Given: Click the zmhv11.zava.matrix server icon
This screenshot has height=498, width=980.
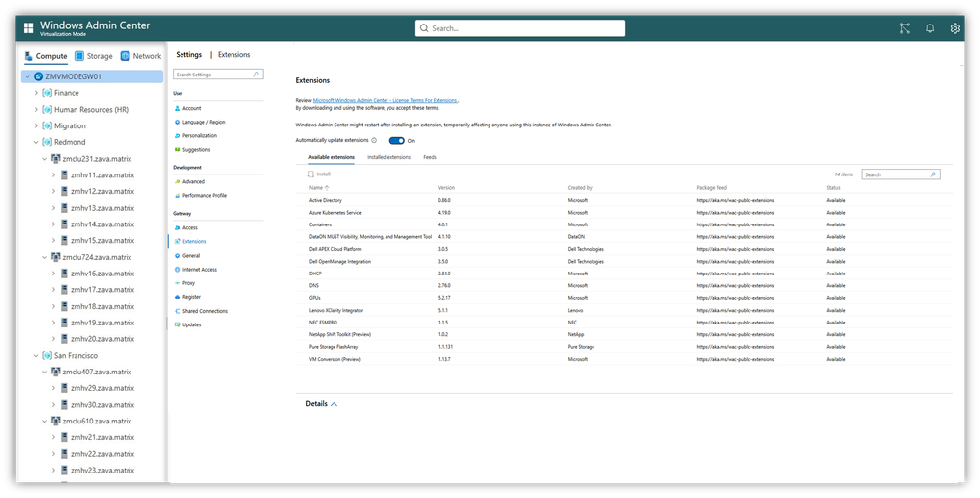Looking at the screenshot, I should (64, 174).
